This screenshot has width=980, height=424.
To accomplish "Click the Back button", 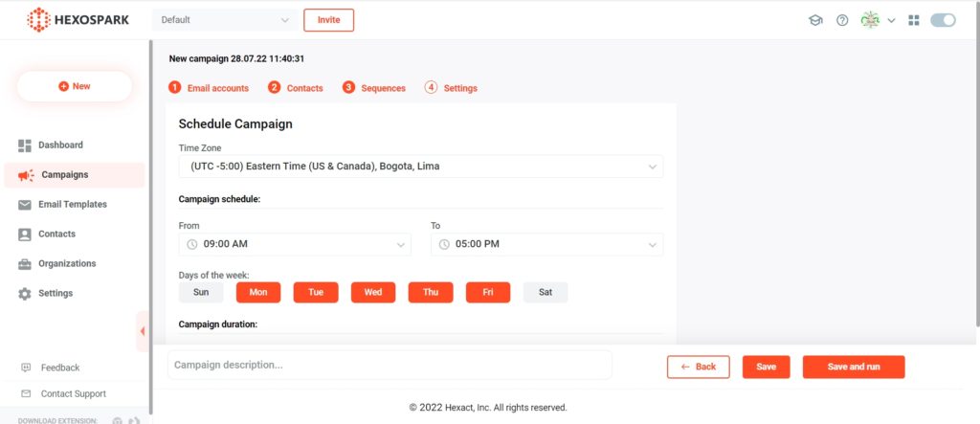I will [698, 368].
